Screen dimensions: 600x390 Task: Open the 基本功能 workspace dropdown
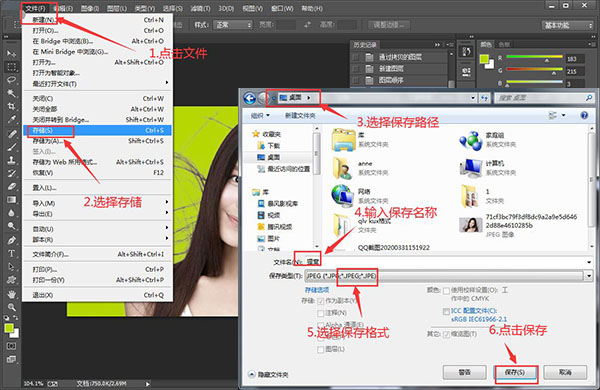(x=567, y=25)
